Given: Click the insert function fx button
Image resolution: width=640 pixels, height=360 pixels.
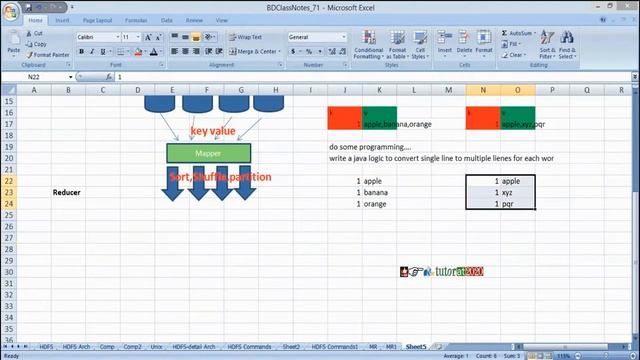Looking at the screenshot, I should point(109,77).
